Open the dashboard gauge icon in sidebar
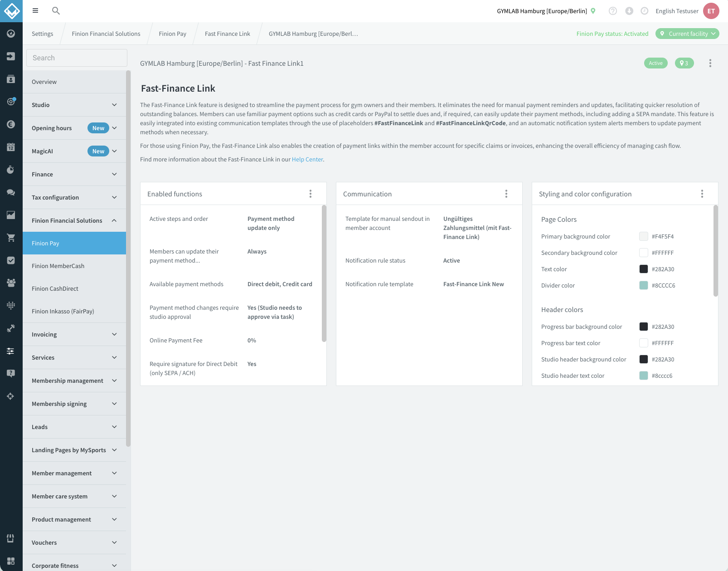The image size is (728, 571). (11, 34)
